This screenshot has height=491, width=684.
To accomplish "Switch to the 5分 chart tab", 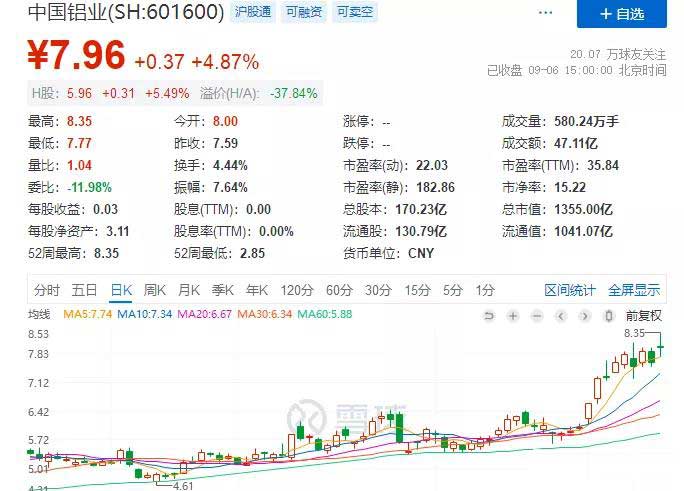I will point(452,290).
